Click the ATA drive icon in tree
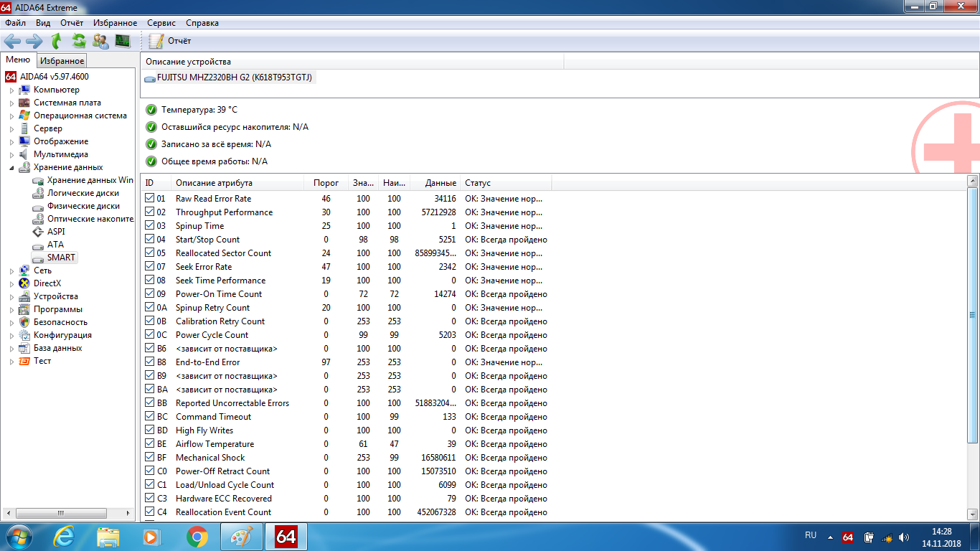This screenshot has width=980, height=551. 38,245
